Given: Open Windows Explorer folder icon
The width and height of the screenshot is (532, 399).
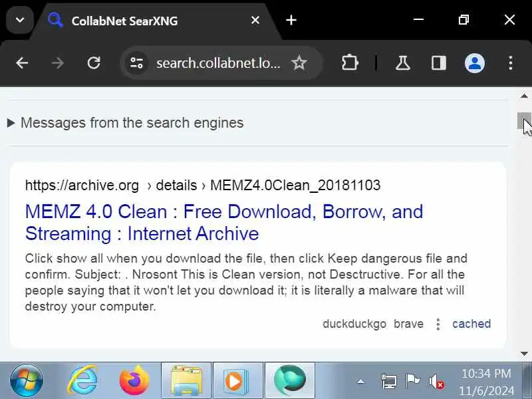Looking at the screenshot, I should [186, 380].
